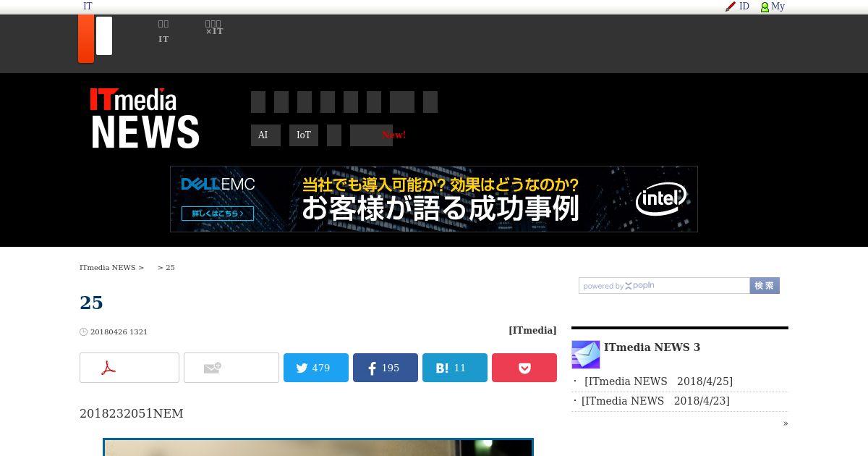
Task: Click the 詳しくはこちら button in the Dell ad
Action: pos(218,214)
